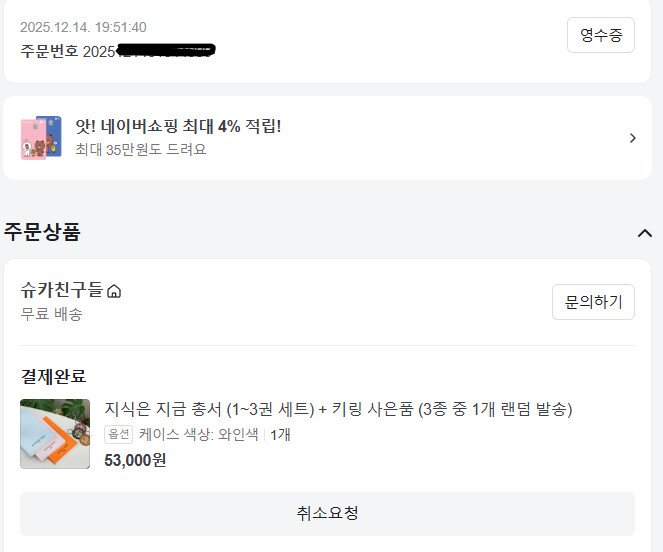This screenshot has width=663, height=552.
Task: Open the 네이버쇼핑 최대 4% 적립 banner text
Action: 178,126
